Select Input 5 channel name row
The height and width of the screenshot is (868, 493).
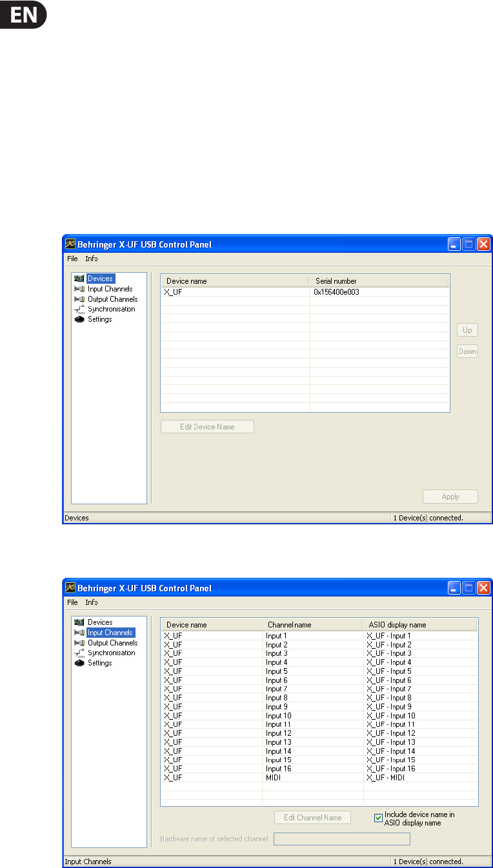pyautogui.click(x=277, y=671)
